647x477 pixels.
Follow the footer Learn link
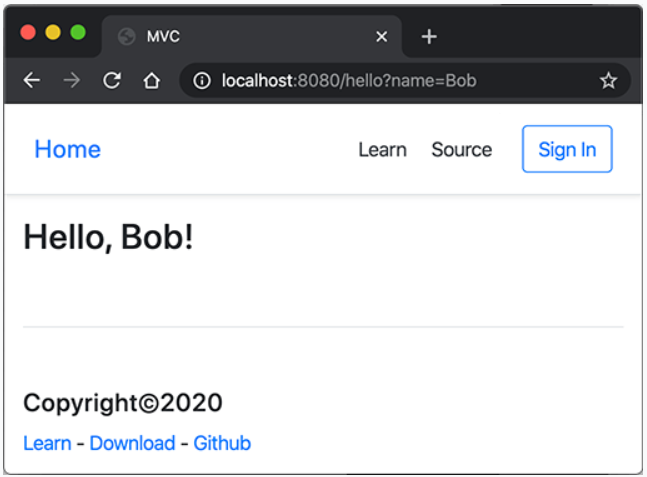click(47, 444)
